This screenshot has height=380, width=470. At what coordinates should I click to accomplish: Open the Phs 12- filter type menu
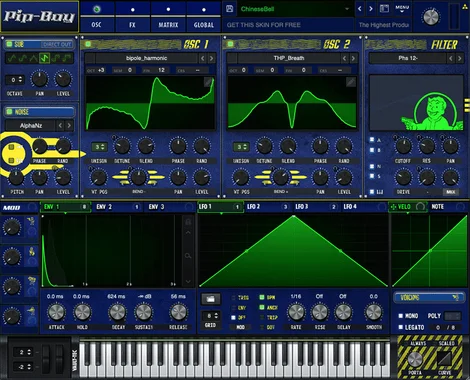[x=408, y=58]
